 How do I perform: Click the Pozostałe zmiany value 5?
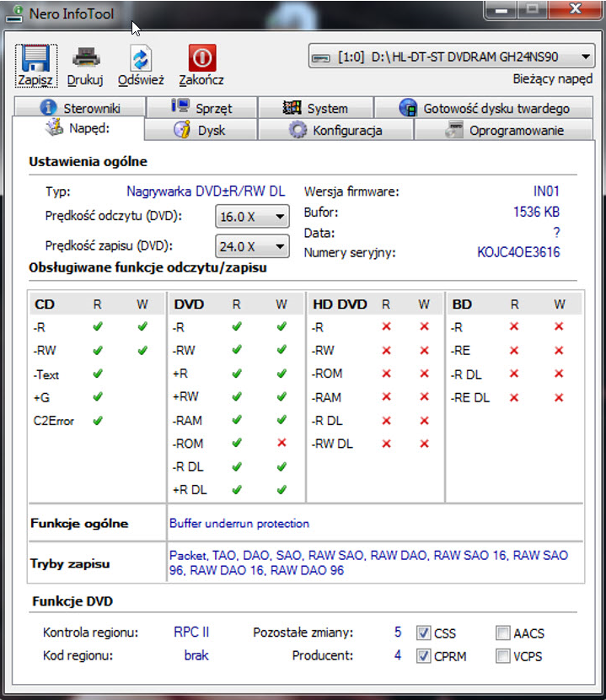[398, 633]
